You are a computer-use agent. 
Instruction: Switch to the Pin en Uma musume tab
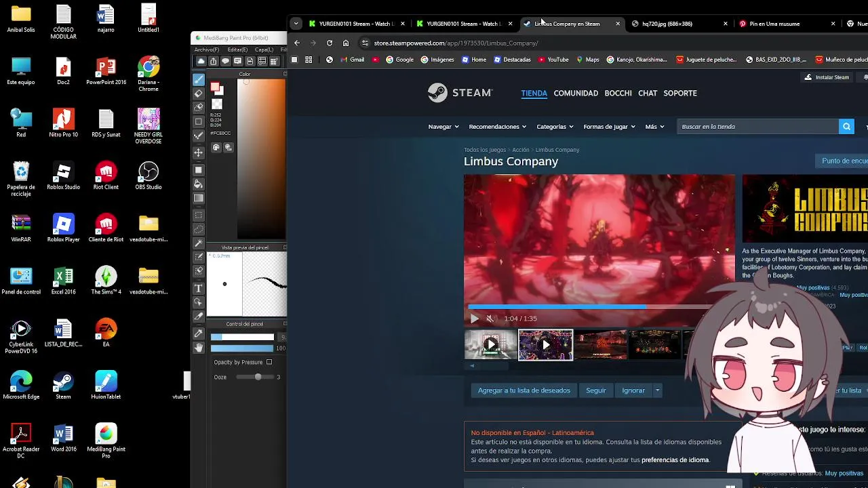(x=787, y=24)
